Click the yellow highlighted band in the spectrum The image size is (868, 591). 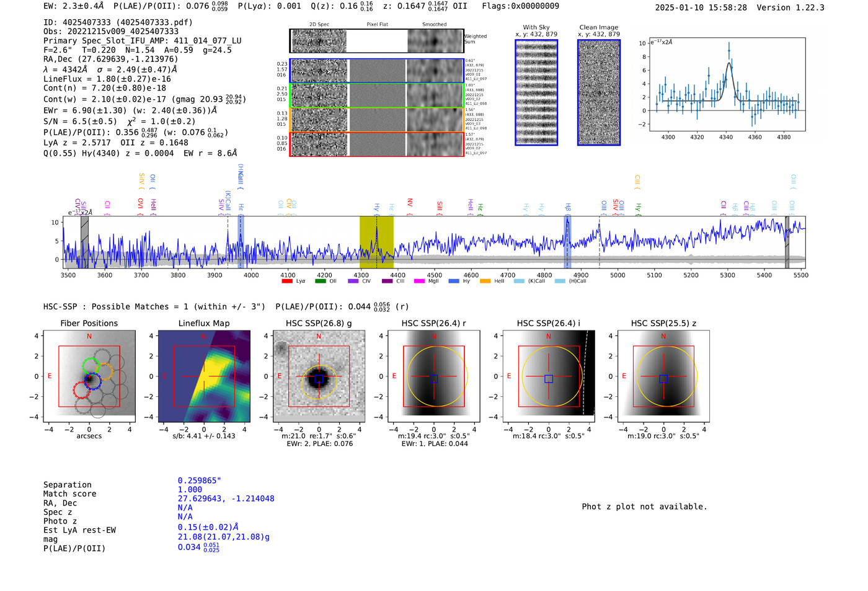376,242
